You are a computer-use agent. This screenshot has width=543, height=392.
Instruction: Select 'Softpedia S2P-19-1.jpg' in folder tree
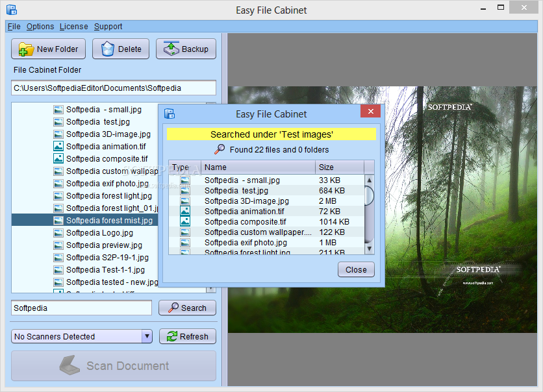click(107, 257)
